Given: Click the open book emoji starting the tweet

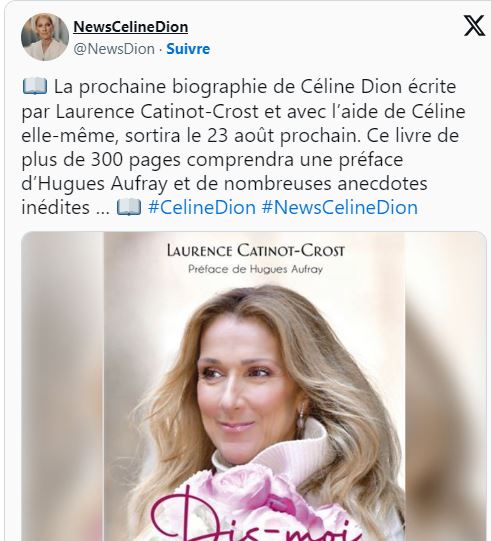Looking at the screenshot, I should (35, 86).
